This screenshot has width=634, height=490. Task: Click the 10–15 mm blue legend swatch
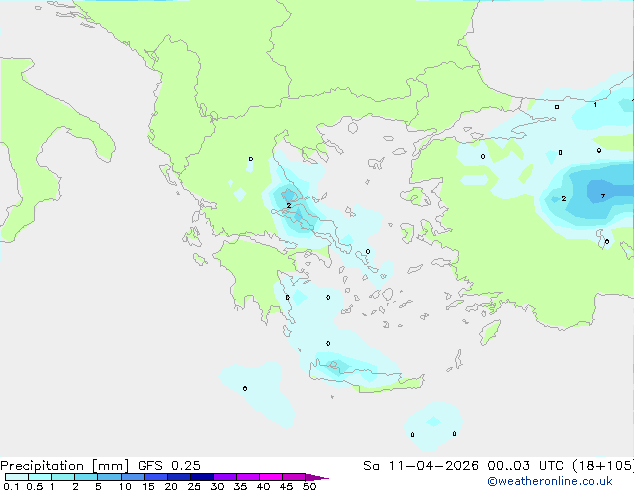click(132, 477)
